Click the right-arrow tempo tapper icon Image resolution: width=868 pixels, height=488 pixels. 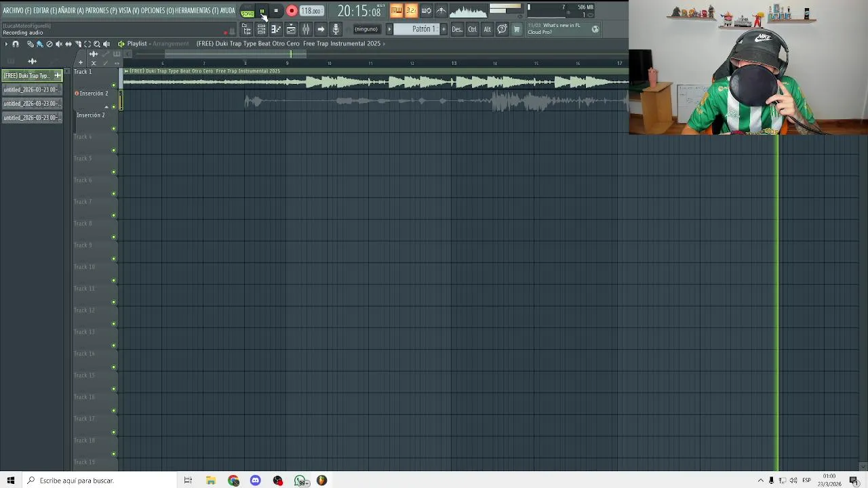[x=321, y=29]
